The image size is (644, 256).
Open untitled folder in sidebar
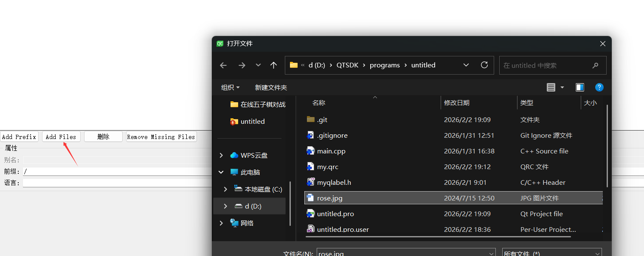click(247, 121)
